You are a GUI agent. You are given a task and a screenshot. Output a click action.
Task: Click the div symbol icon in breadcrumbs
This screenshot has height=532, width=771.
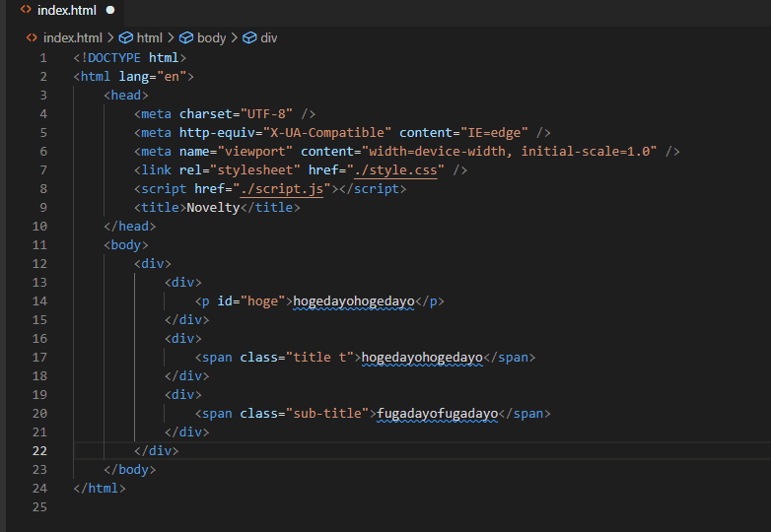point(249,37)
